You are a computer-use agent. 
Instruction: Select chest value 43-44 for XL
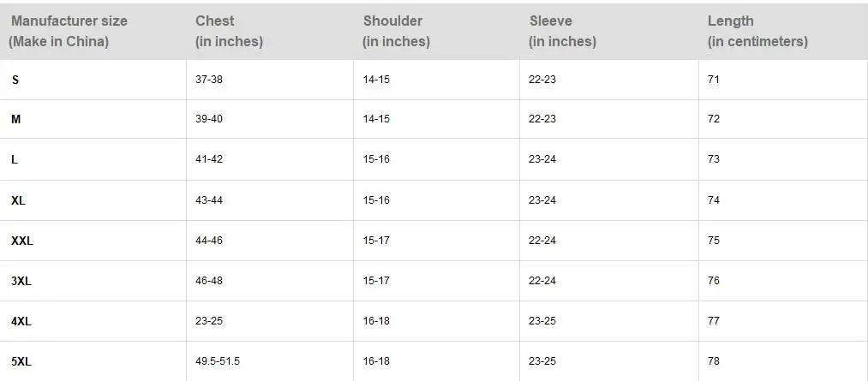(x=209, y=199)
